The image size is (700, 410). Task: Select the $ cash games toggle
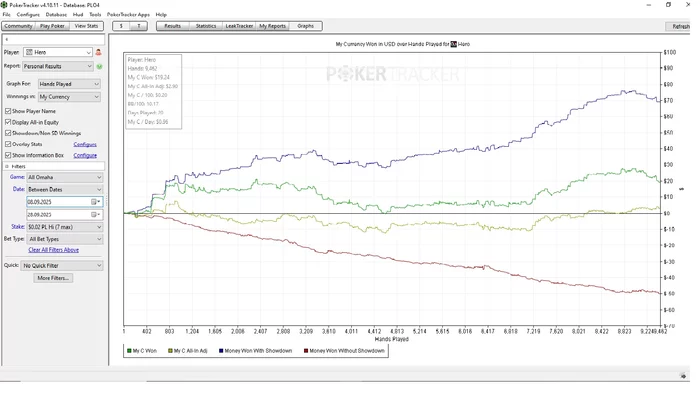pos(121,26)
